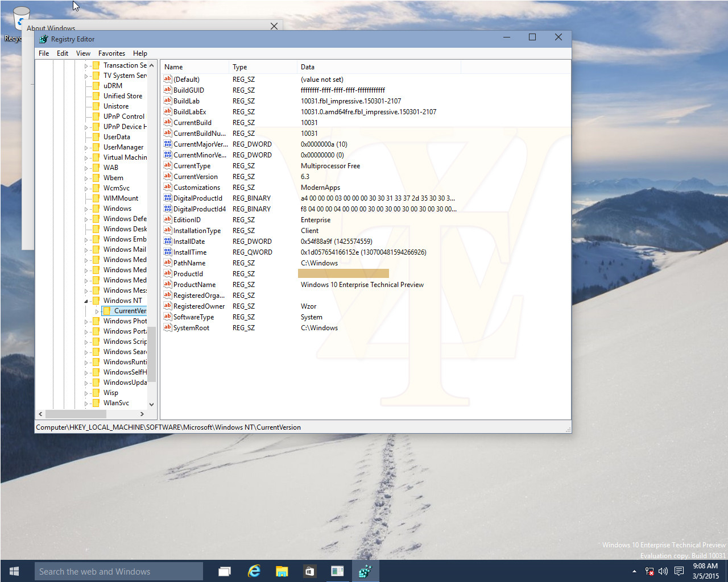Click the WlanSvc folder icon
The image size is (728, 582).
tap(96, 403)
